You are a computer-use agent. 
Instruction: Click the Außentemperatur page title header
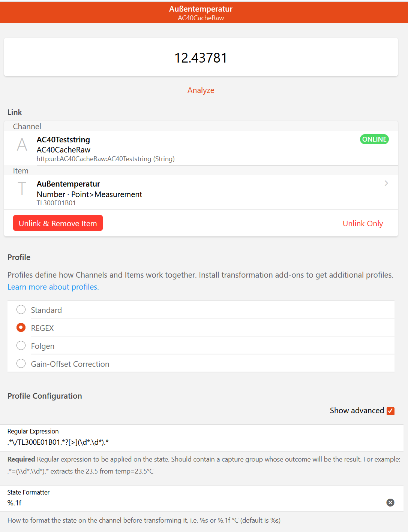(x=201, y=9)
